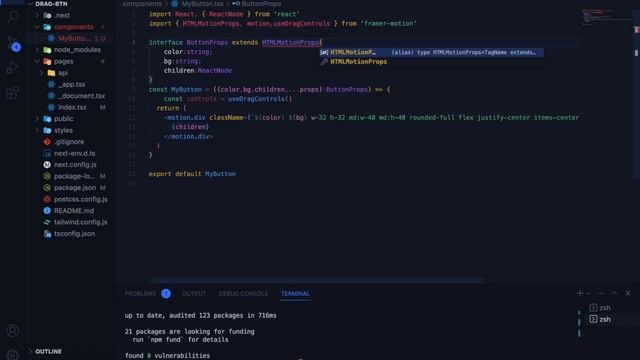The height and width of the screenshot is (360, 640).
Task: Switch to the Problems tab
Action: click(x=140, y=293)
